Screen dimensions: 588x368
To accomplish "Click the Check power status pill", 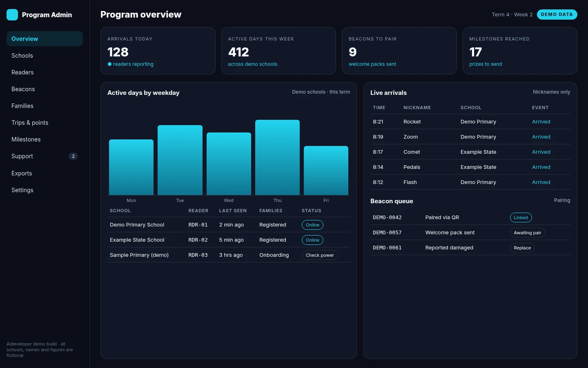I will coord(320,255).
